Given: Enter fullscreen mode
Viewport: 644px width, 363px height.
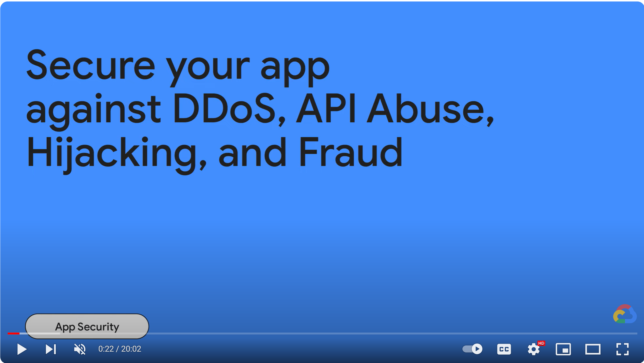Looking at the screenshot, I should 622,349.
